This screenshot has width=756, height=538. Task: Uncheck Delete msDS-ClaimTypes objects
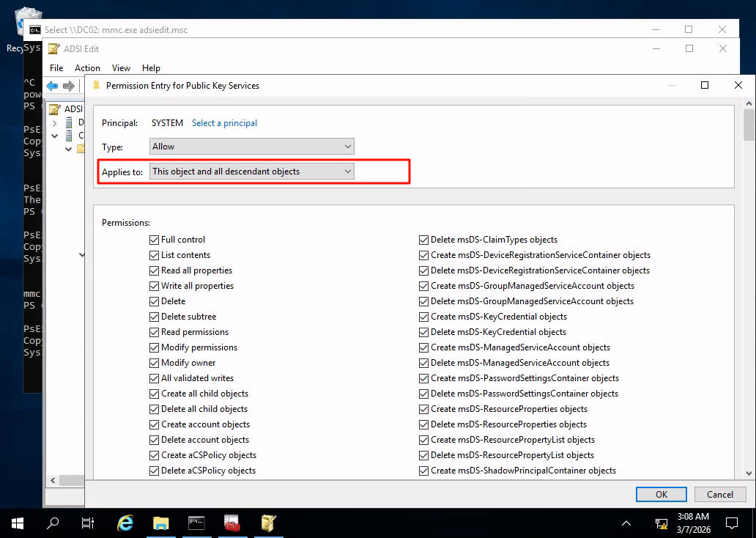point(424,240)
